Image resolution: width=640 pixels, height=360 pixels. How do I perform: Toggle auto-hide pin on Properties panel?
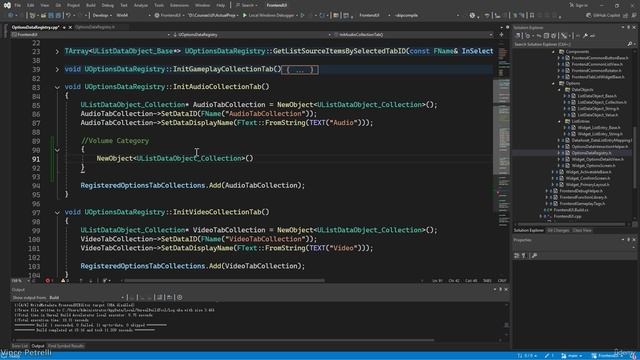[629, 240]
